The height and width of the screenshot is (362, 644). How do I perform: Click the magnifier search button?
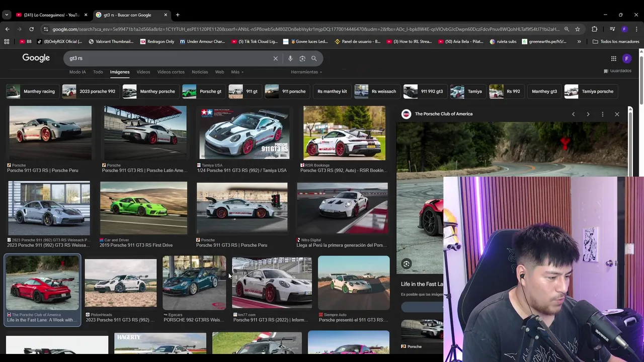click(x=314, y=58)
